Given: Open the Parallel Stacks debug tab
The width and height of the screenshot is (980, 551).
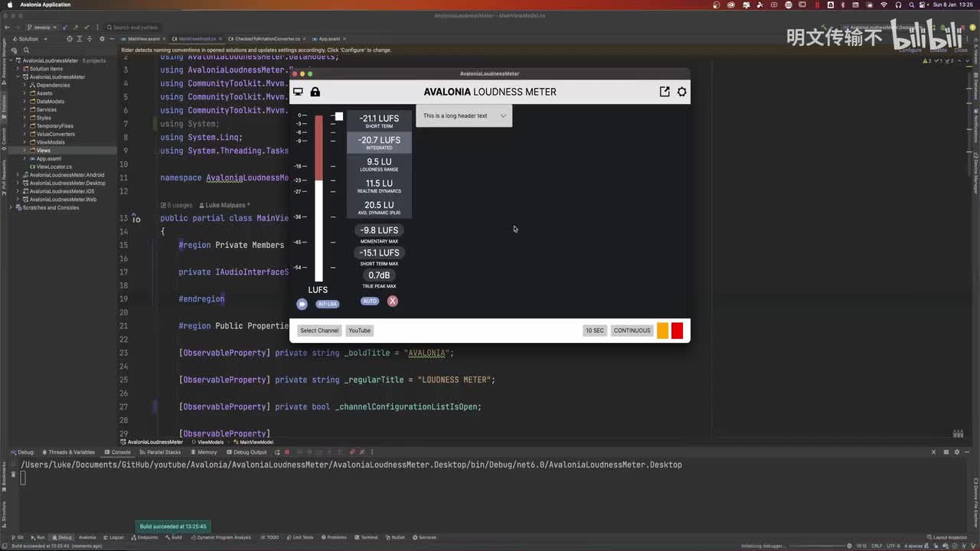Looking at the screenshot, I should pos(161,452).
